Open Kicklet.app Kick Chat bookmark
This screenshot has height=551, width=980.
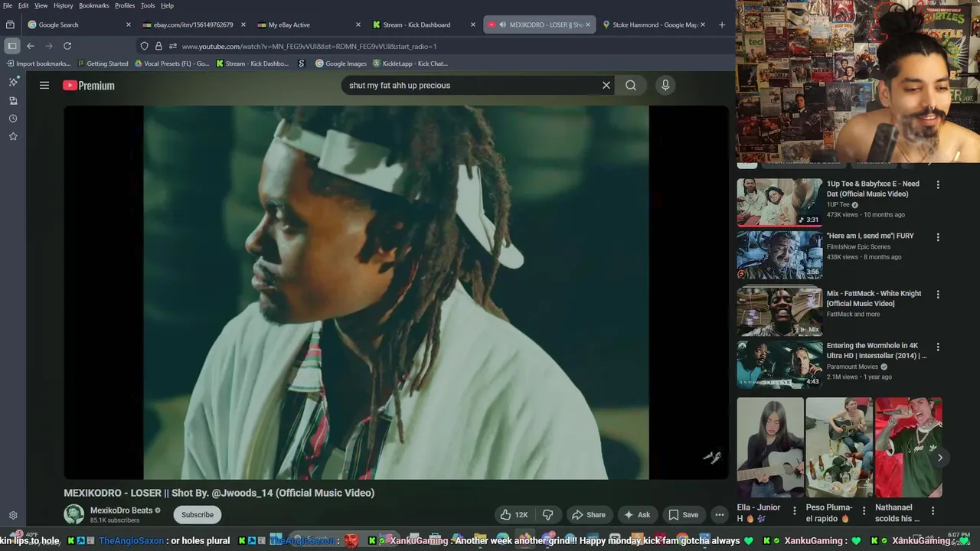coord(410,64)
